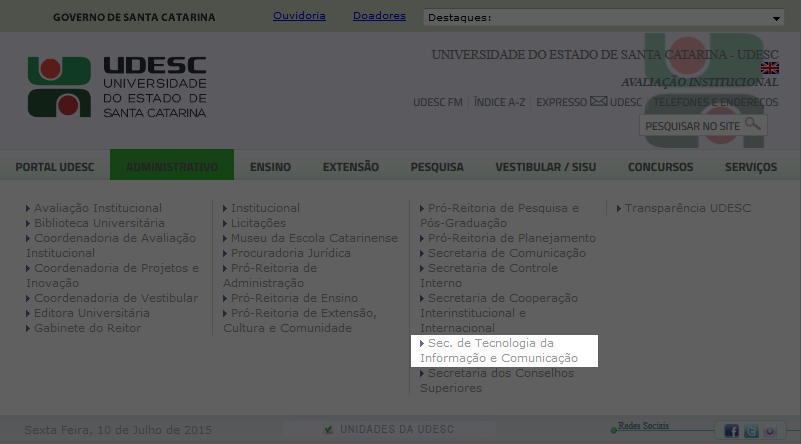Viewport: 801px width, 444px height.
Task: Open Doadores link
Action: (x=379, y=16)
